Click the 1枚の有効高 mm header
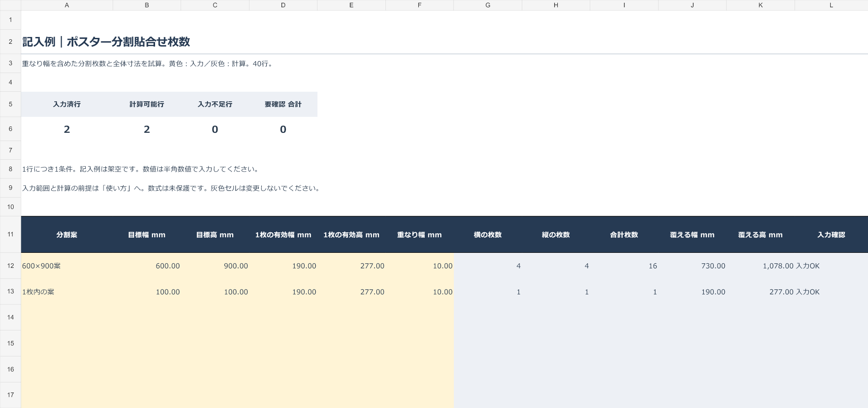This screenshot has height=408, width=868. [x=351, y=235]
